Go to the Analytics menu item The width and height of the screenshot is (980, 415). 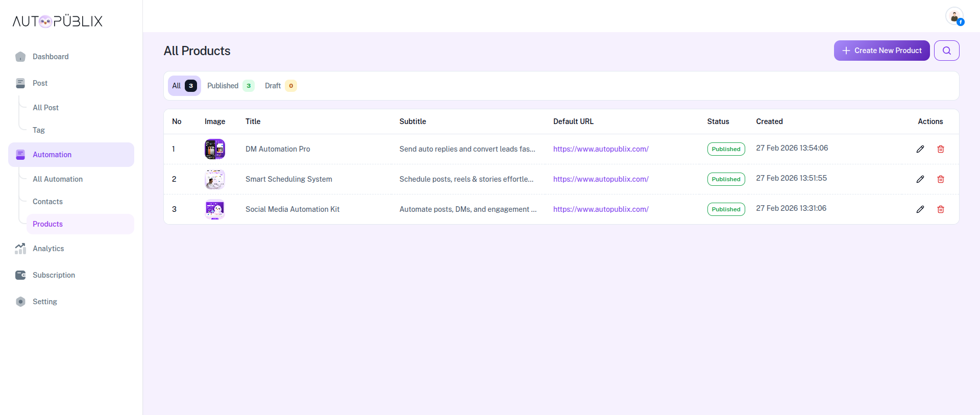(71, 249)
